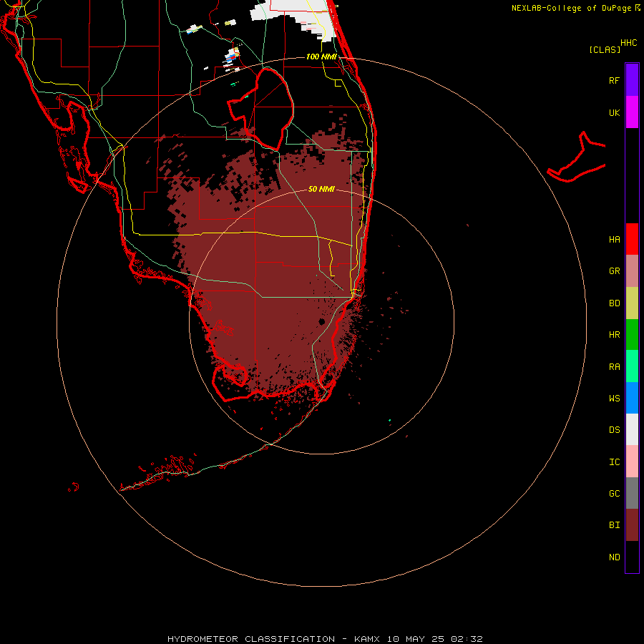Click the BD legend label
The height and width of the screenshot is (644, 644).
[x=614, y=303]
